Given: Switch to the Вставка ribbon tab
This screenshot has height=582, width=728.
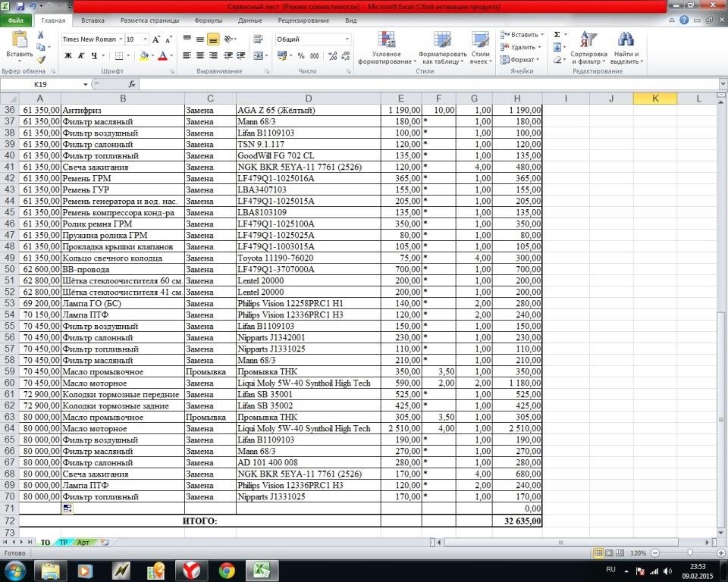Looking at the screenshot, I should pyautogui.click(x=93, y=20).
